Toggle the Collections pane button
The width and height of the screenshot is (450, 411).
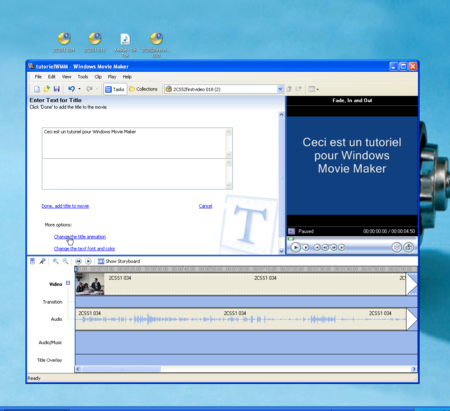pyautogui.click(x=143, y=89)
